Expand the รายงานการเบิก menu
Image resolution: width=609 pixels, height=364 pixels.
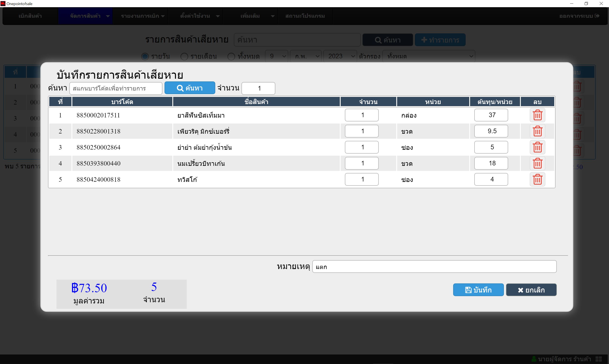(x=140, y=16)
